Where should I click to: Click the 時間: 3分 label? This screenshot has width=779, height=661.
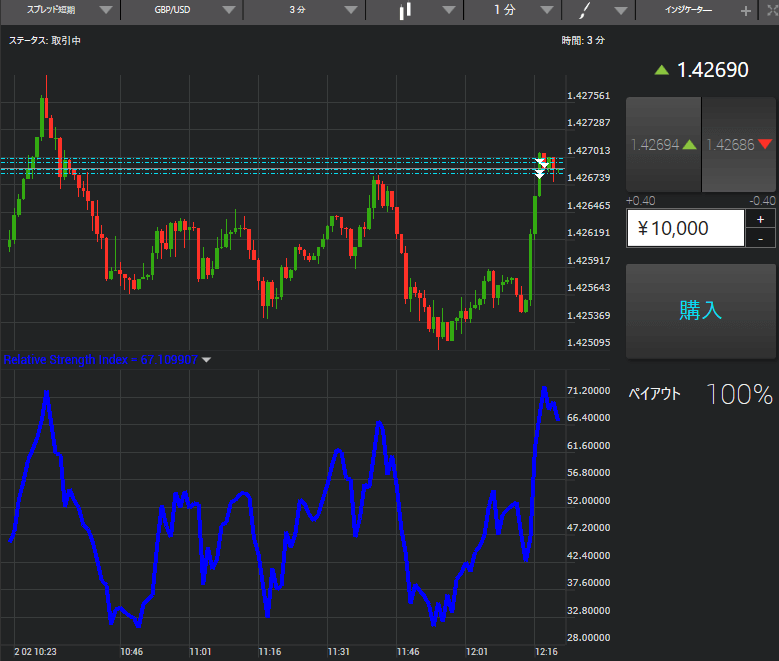pyautogui.click(x=583, y=40)
